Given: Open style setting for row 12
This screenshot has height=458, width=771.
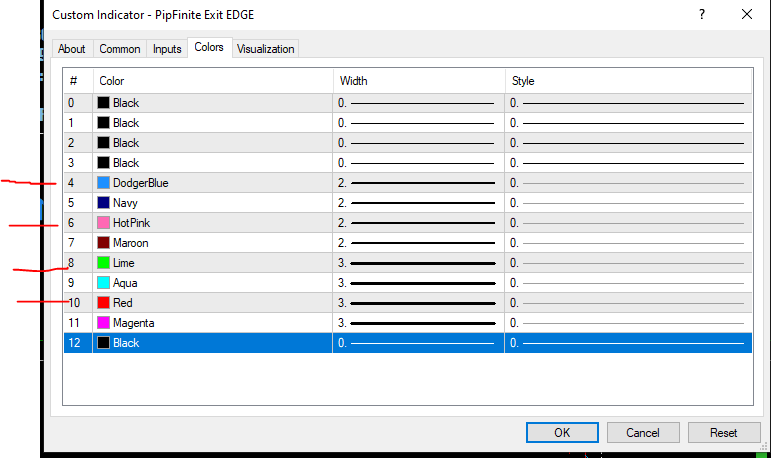Looking at the screenshot, I should [x=628, y=343].
